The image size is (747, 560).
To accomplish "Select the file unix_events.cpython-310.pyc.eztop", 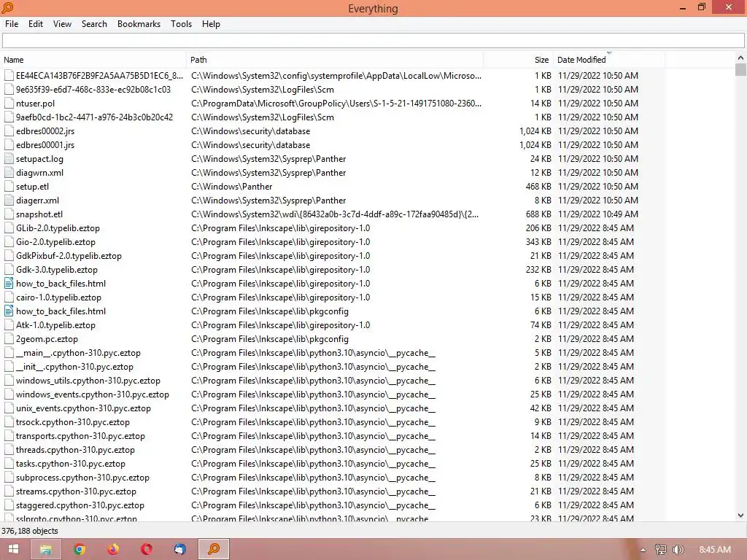I will pyautogui.click(x=83, y=408).
